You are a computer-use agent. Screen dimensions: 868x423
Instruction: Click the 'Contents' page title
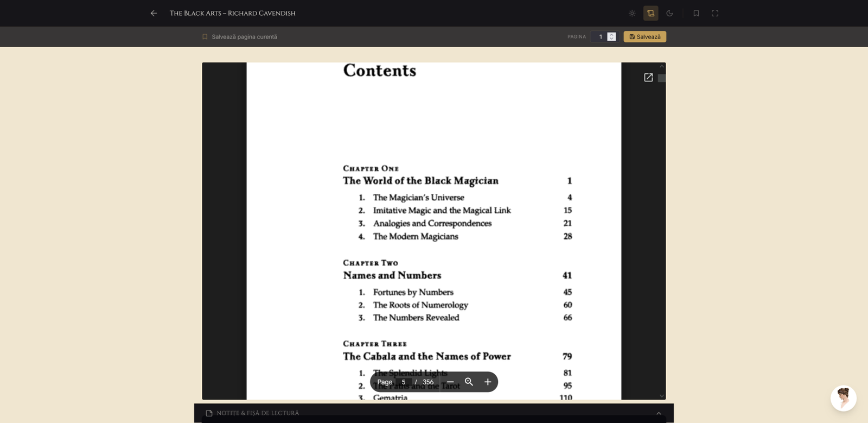coord(380,71)
